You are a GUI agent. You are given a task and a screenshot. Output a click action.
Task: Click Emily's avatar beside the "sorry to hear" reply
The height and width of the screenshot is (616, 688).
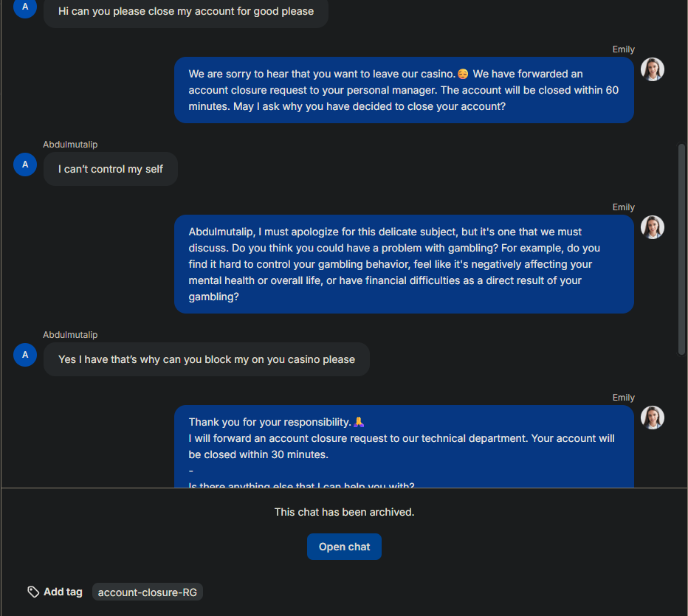coord(652,69)
